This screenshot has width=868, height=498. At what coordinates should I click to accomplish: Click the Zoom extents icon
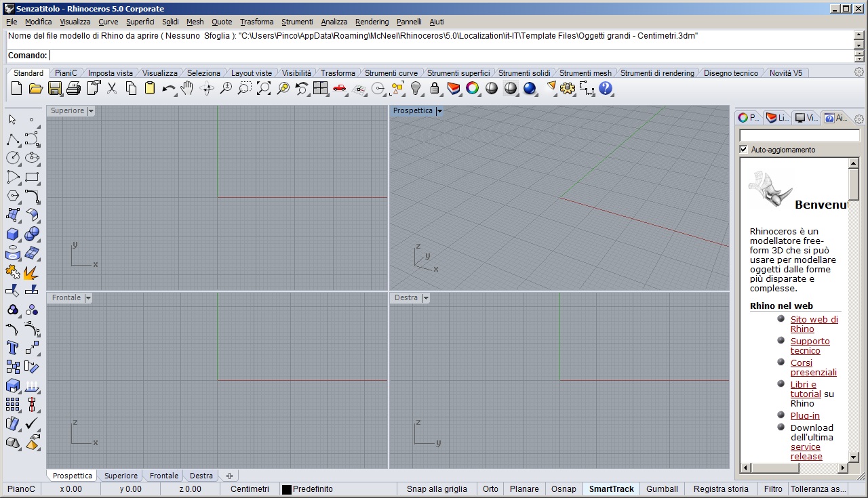tap(264, 88)
